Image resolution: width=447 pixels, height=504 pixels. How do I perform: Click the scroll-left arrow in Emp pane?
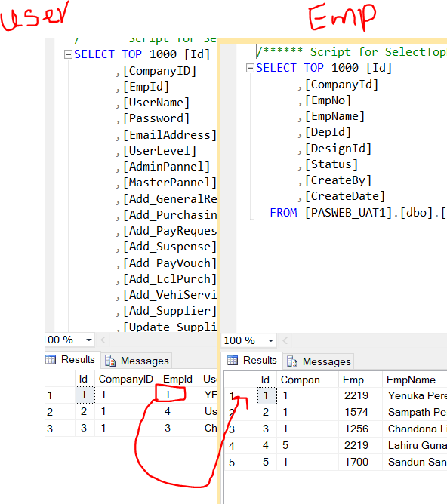coord(285,340)
